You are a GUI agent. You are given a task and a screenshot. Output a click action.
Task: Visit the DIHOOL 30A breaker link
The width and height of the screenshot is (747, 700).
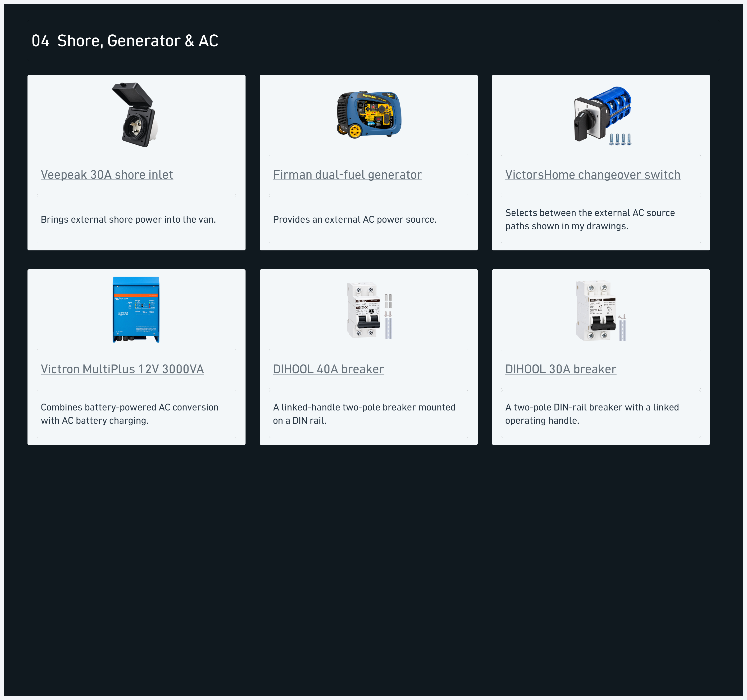pos(561,369)
